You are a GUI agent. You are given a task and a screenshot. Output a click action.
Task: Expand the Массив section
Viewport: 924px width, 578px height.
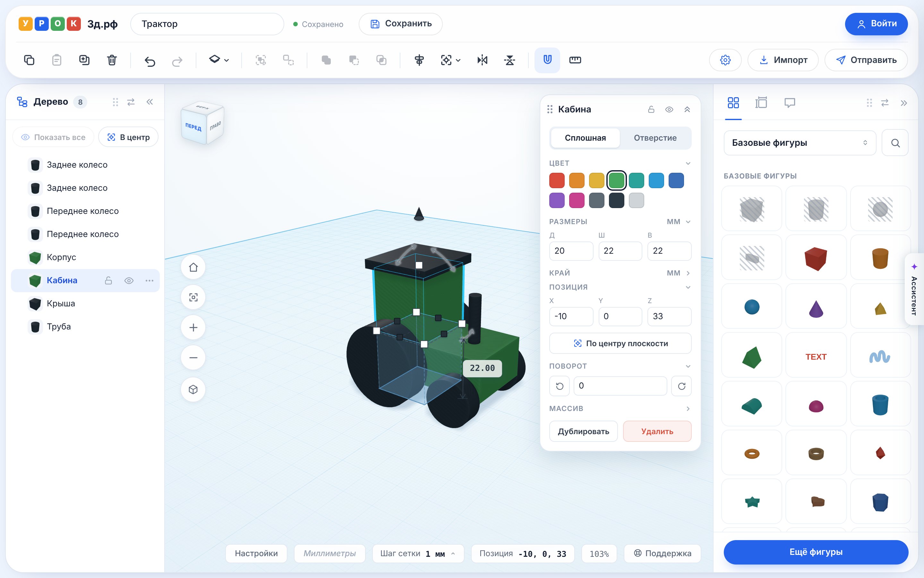pyautogui.click(x=688, y=409)
